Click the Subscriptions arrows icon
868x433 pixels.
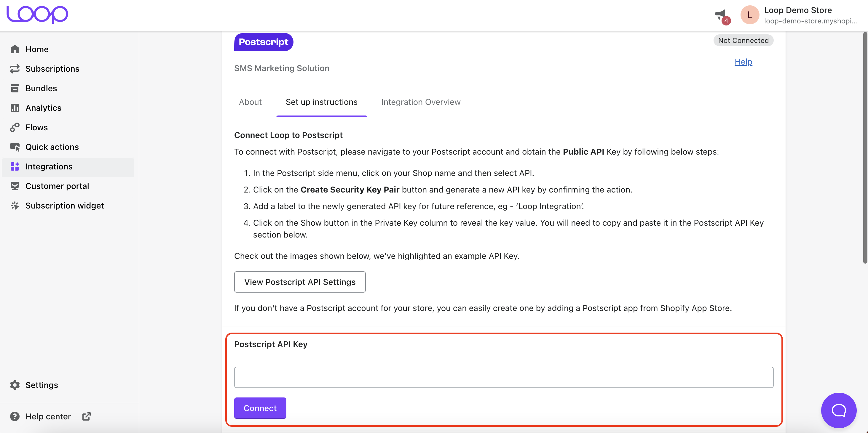(15, 69)
